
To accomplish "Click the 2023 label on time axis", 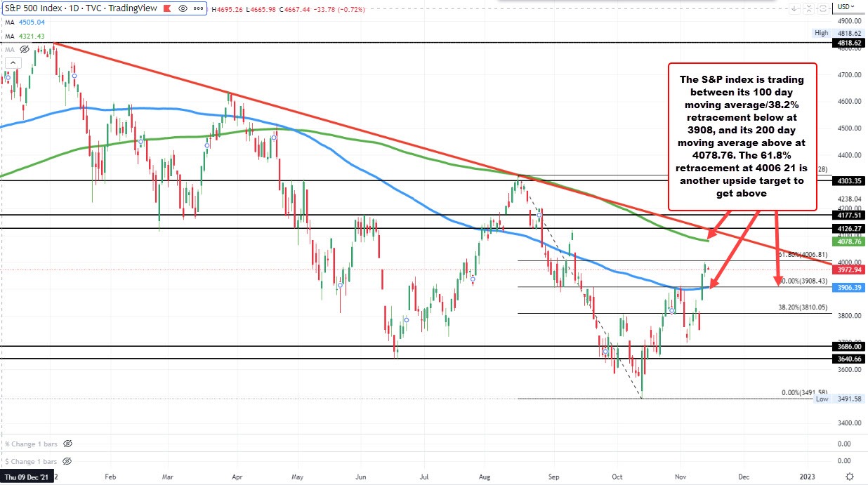I will [x=806, y=477].
